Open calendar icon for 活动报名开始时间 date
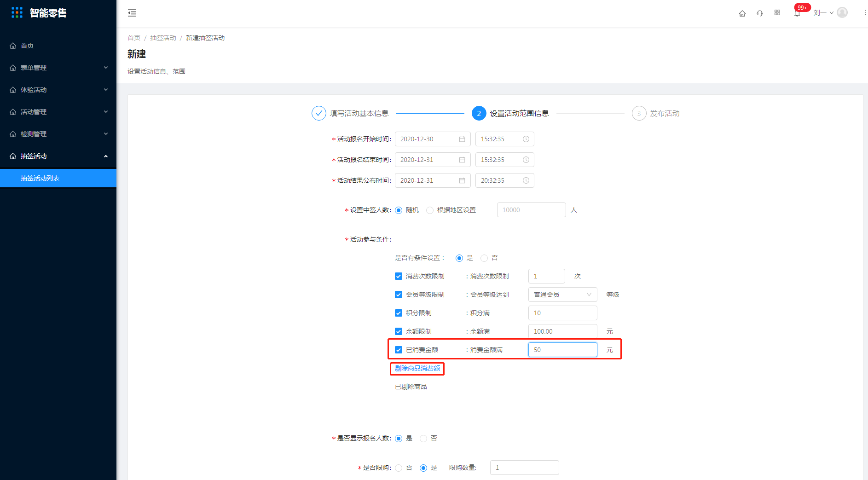Screen dimensions: 868x480 (x=462, y=139)
